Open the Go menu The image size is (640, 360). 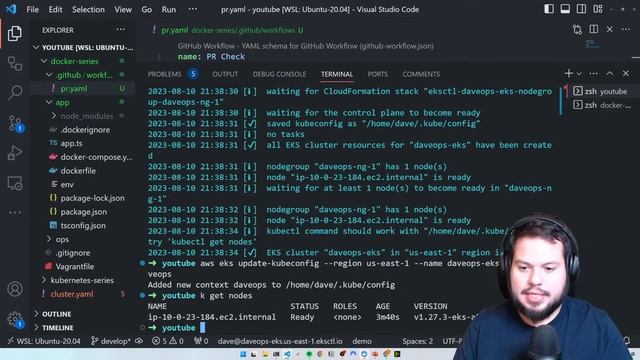(x=147, y=9)
